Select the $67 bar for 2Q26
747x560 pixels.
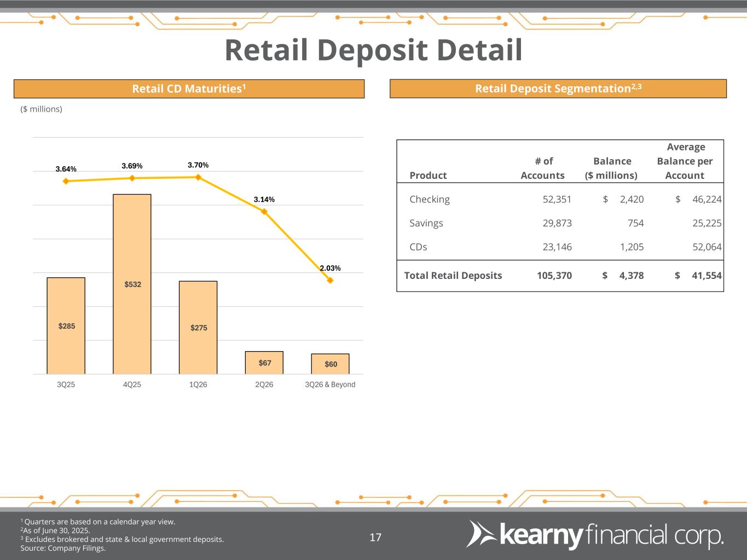[264, 363]
